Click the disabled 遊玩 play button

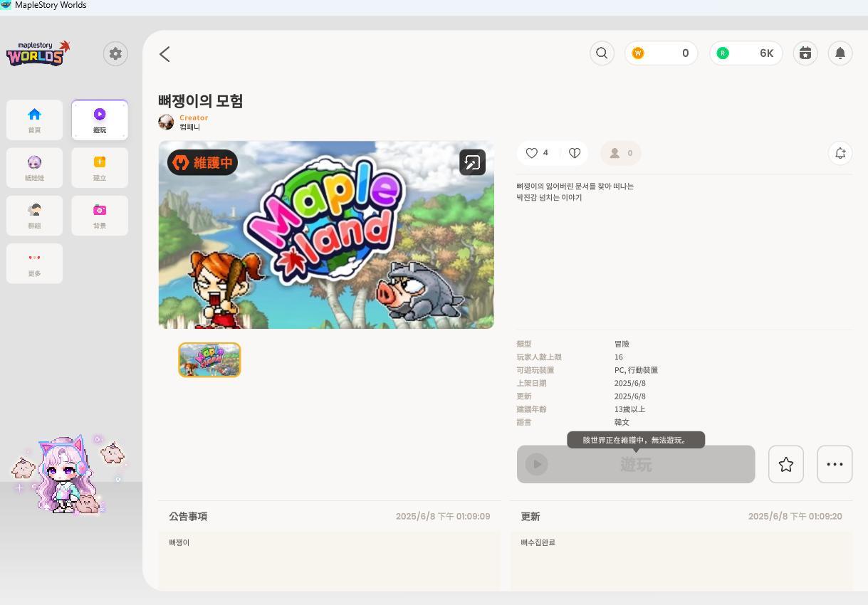636,464
